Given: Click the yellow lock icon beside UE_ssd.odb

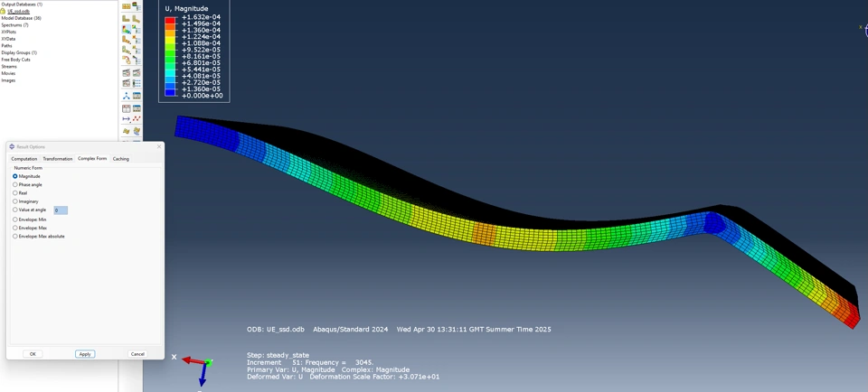Looking at the screenshot, I should (x=3, y=11).
